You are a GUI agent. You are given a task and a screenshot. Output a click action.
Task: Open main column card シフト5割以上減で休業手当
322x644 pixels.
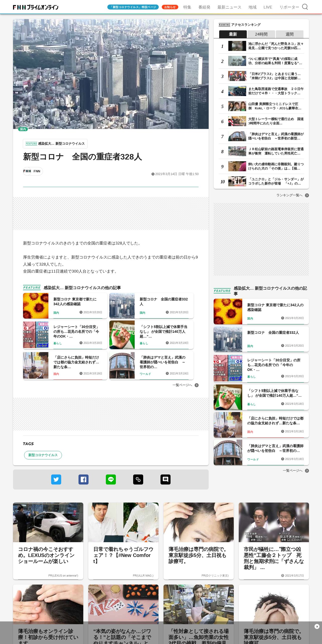[x=151, y=335]
